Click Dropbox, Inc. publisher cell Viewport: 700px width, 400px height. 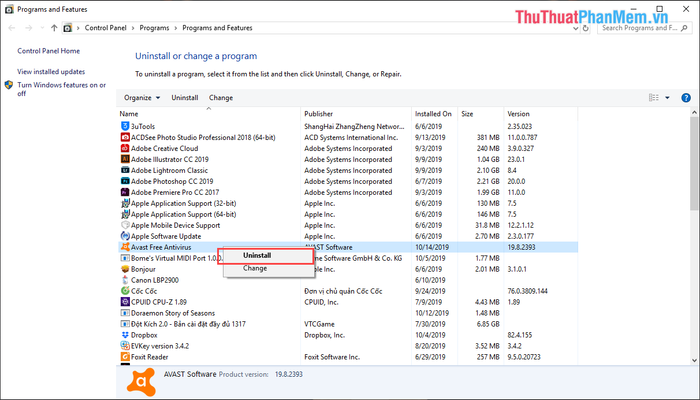325,335
